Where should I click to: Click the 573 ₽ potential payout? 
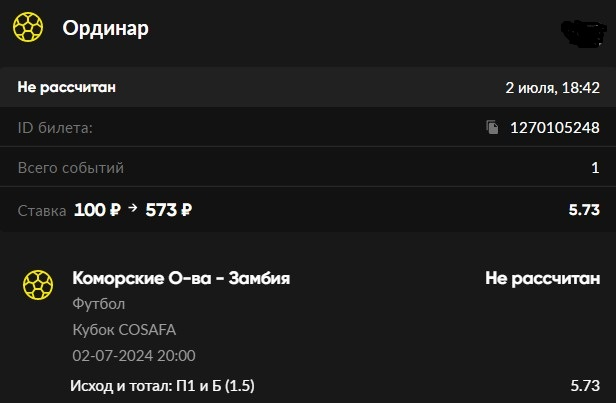pos(169,210)
